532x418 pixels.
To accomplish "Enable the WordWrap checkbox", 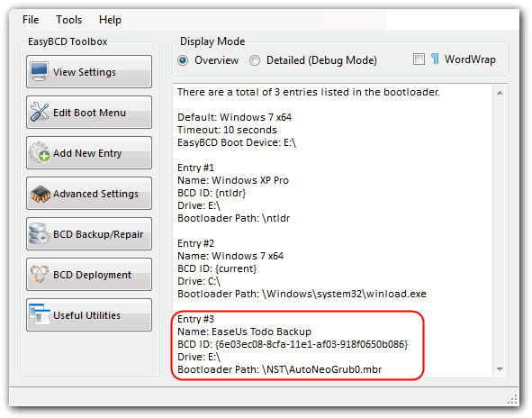I will 419,59.
